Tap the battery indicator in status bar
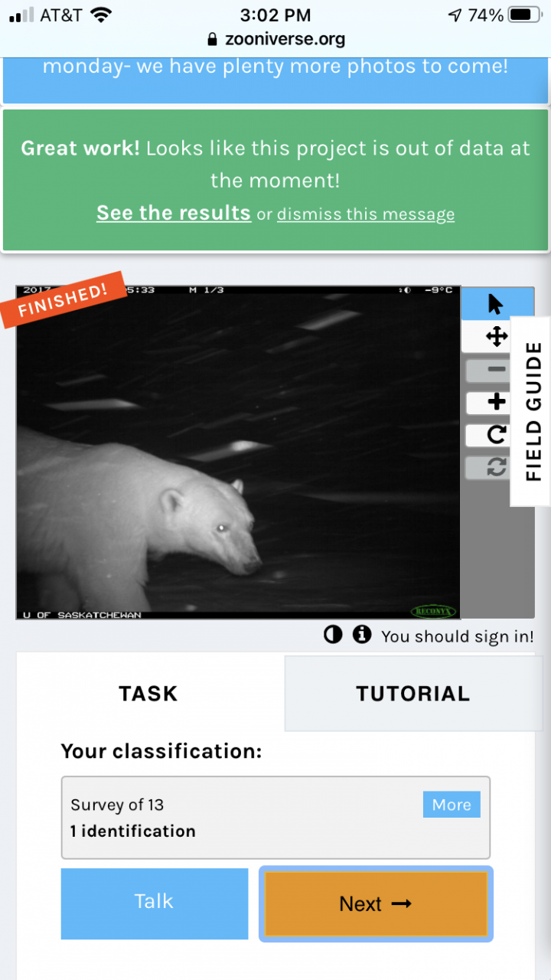The width and height of the screenshot is (551, 980). tap(524, 15)
